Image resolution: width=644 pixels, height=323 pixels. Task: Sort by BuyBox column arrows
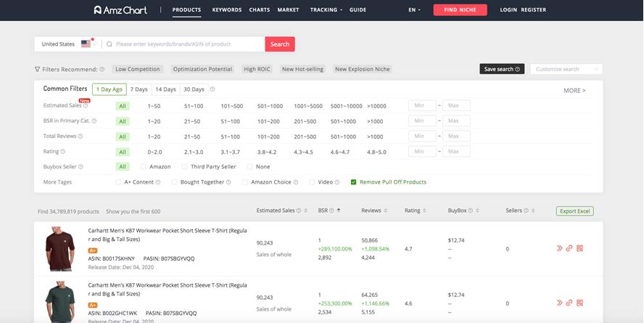click(478, 210)
